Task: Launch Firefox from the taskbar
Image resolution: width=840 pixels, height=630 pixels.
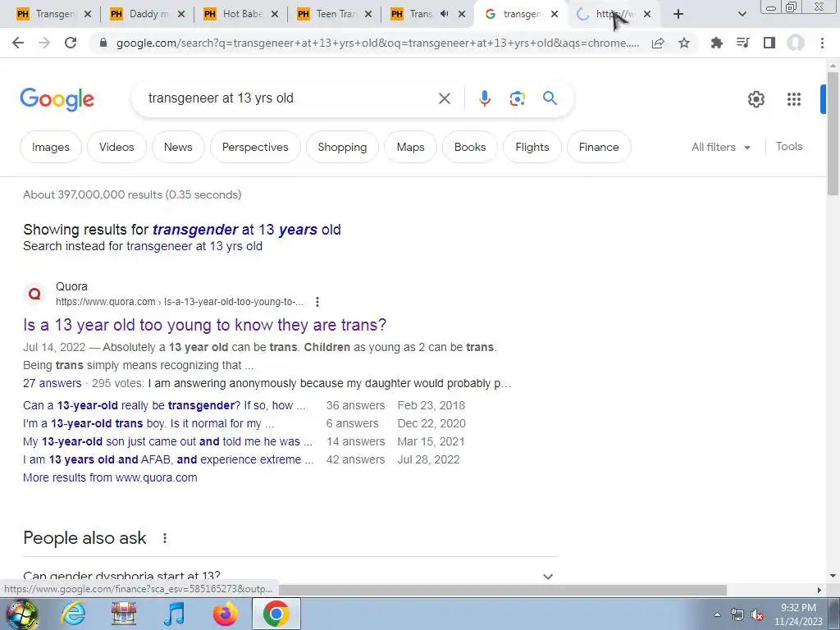Action: point(225,614)
